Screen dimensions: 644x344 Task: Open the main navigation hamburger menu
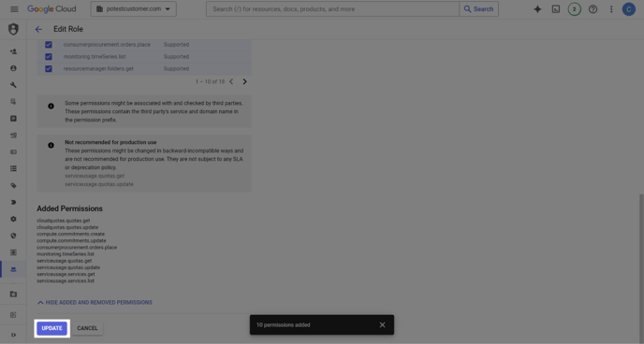coord(14,9)
